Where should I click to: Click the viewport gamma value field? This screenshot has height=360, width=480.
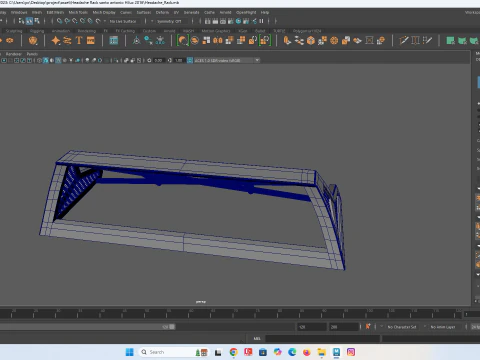[x=179, y=60]
